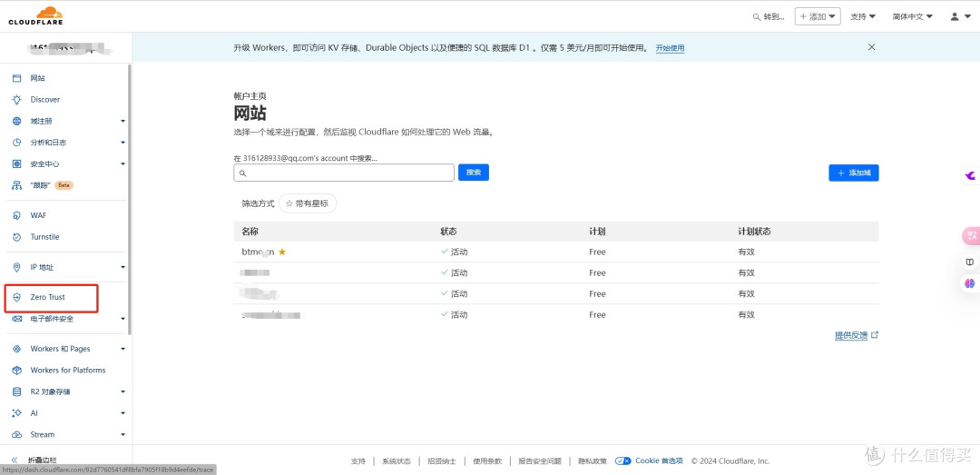Image resolution: width=980 pixels, height=475 pixels.
Task: Click the 安全中心 icon
Action: pos(17,164)
